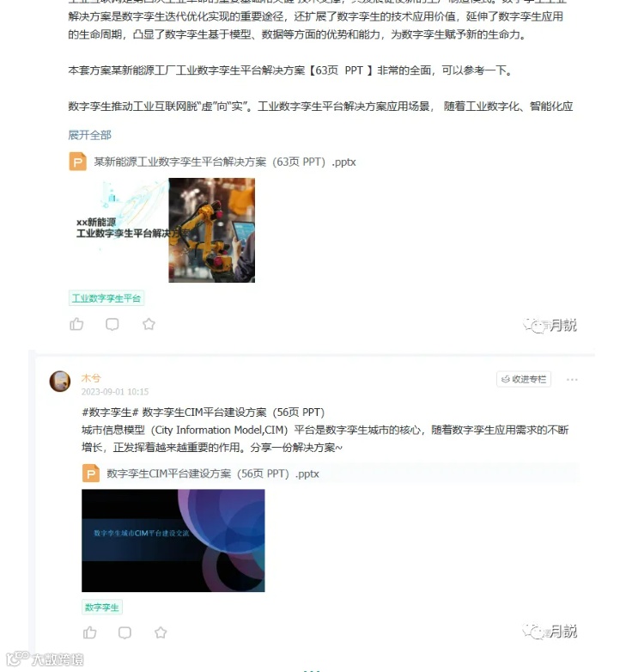The width and height of the screenshot is (632, 672).
Task: Open the 数字孪生CIM平台建设方案 pptx attachment
Action: 213,473
